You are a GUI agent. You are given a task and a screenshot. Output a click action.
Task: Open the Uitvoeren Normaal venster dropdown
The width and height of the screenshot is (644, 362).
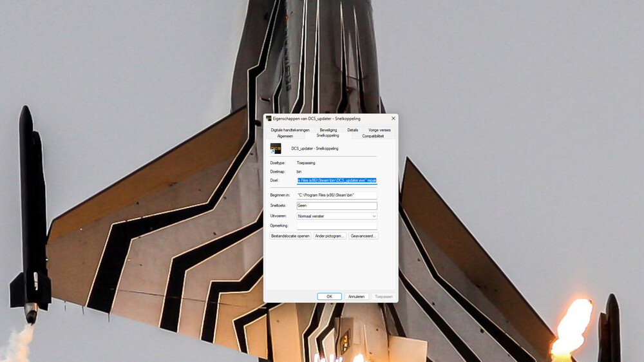tap(337, 216)
